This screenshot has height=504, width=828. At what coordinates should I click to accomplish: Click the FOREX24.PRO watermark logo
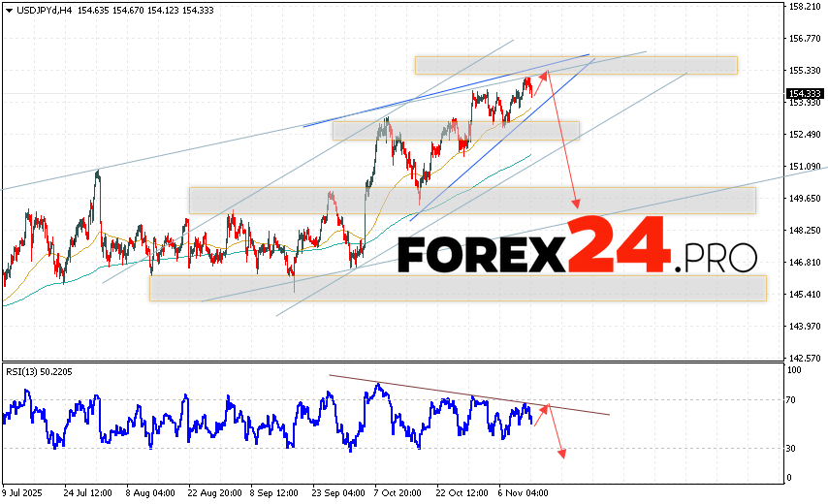click(x=577, y=248)
